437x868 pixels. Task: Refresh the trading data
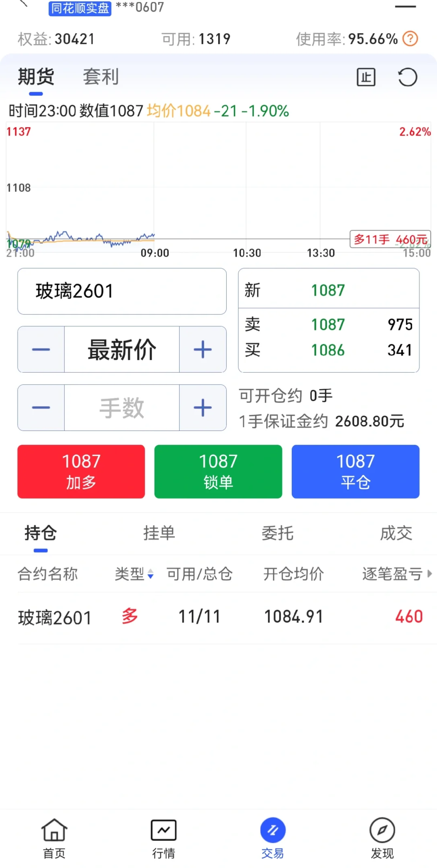point(407,77)
